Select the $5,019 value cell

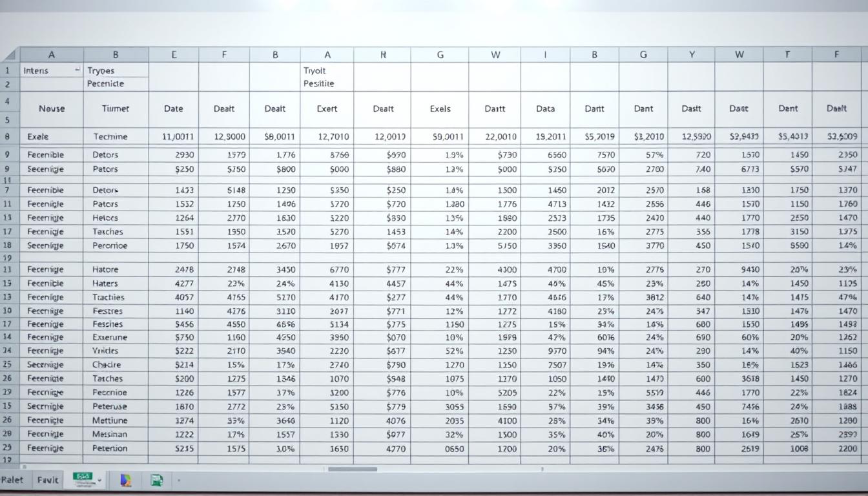click(x=594, y=136)
